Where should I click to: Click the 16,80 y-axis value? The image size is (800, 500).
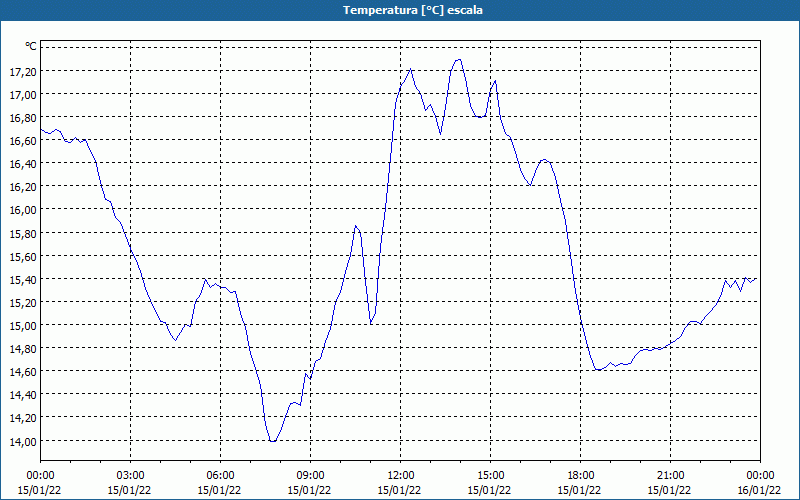point(23,118)
